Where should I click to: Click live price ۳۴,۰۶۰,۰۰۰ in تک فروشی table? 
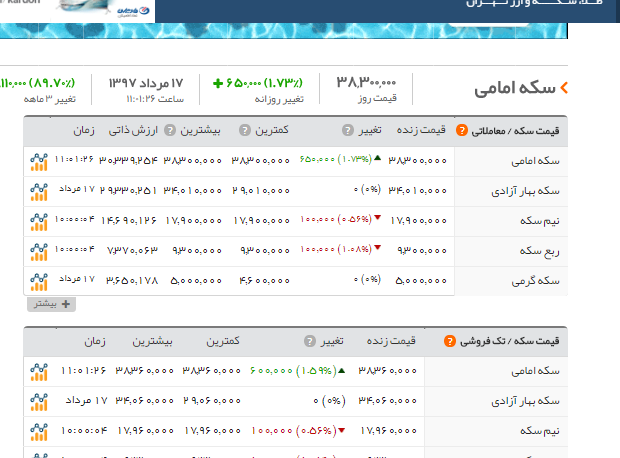(388, 401)
